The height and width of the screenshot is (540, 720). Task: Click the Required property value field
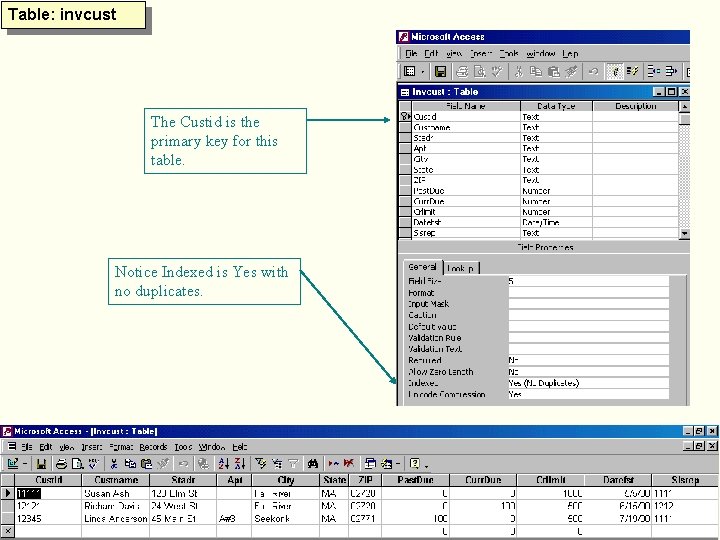(588, 360)
